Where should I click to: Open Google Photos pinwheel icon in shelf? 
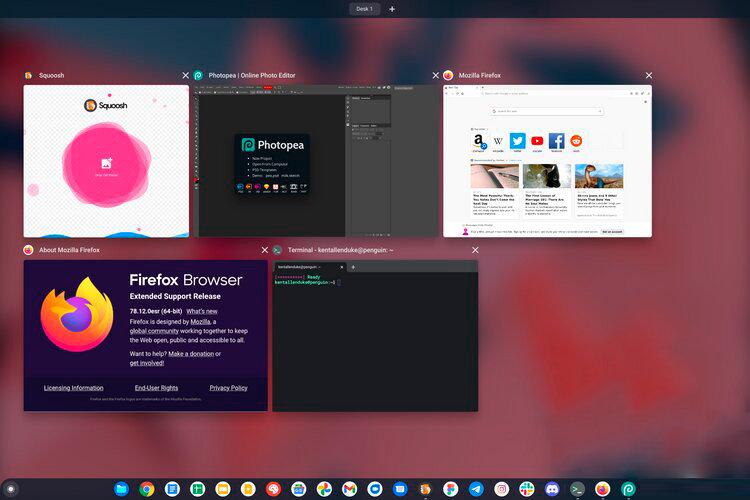click(x=324, y=489)
